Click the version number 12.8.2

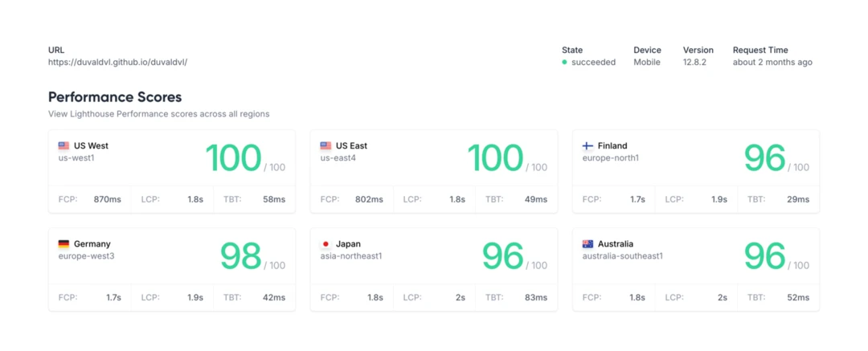click(694, 62)
